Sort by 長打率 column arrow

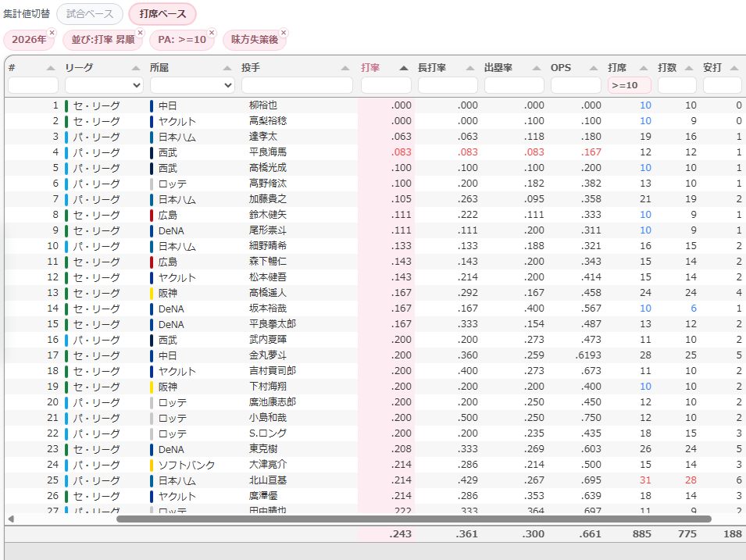pos(470,68)
